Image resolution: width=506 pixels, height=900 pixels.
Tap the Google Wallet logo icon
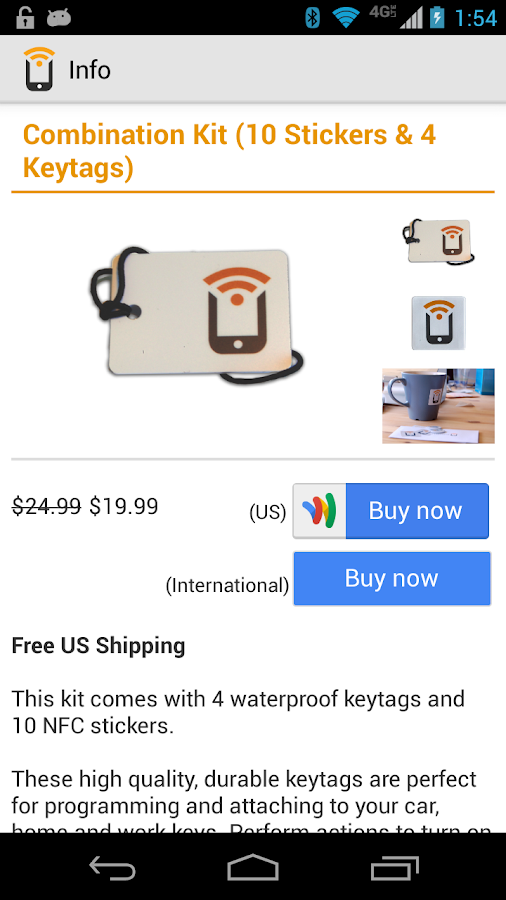[320, 510]
